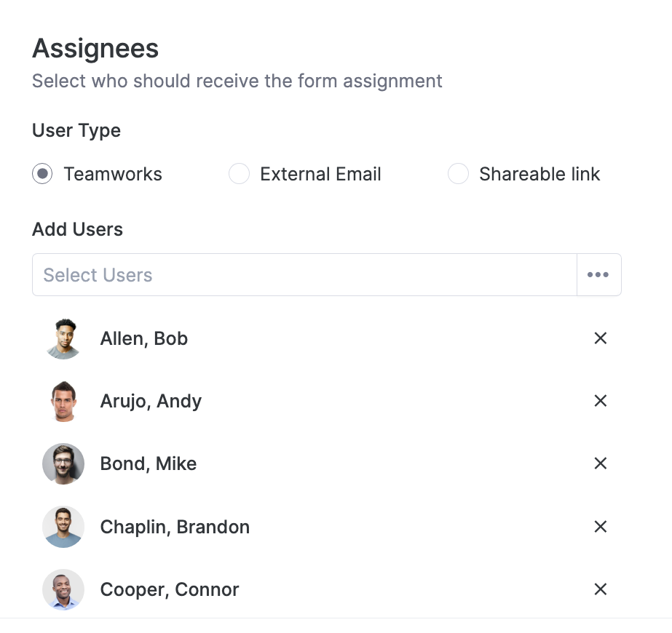The height and width of the screenshot is (633, 672).
Task: Click the User Type section label
Action: 76,130
